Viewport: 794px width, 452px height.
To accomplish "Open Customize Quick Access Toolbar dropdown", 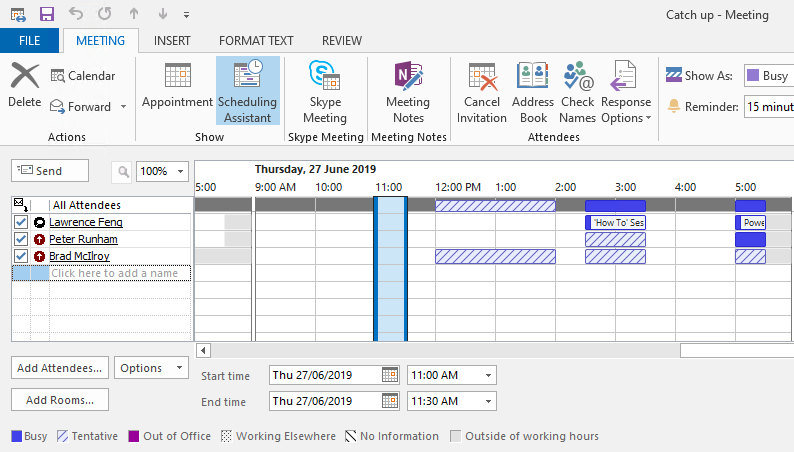I will tap(186, 15).
